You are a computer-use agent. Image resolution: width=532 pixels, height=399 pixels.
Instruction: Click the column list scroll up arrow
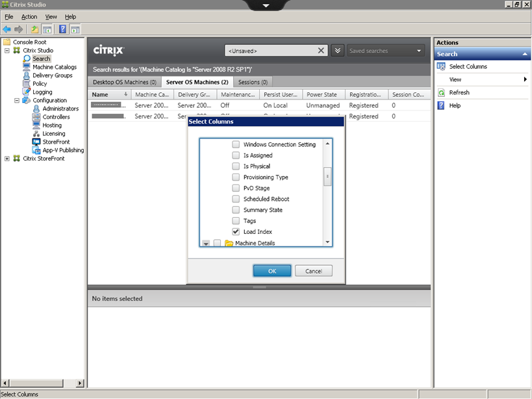pyautogui.click(x=327, y=144)
